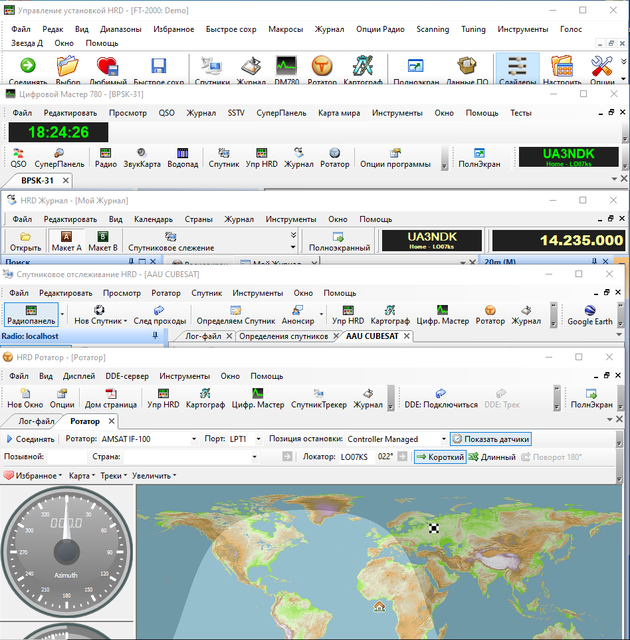Click the Слайдеры icon in HRD toolbar
The height and width of the screenshot is (640, 630).
coord(518,70)
